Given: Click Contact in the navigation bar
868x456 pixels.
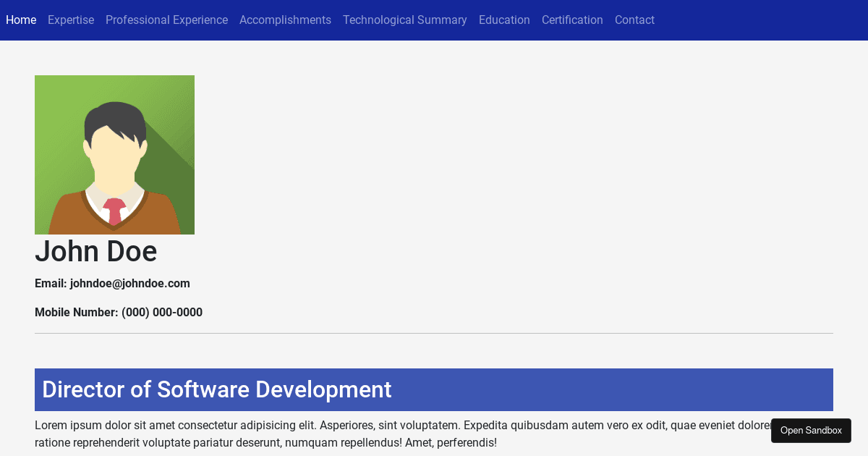Looking at the screenshot, I should 634,20.
